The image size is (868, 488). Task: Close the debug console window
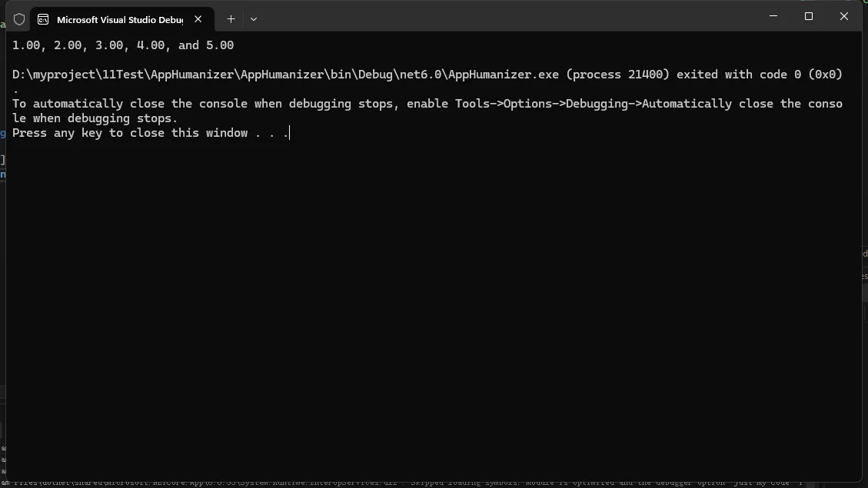point(843,16)
